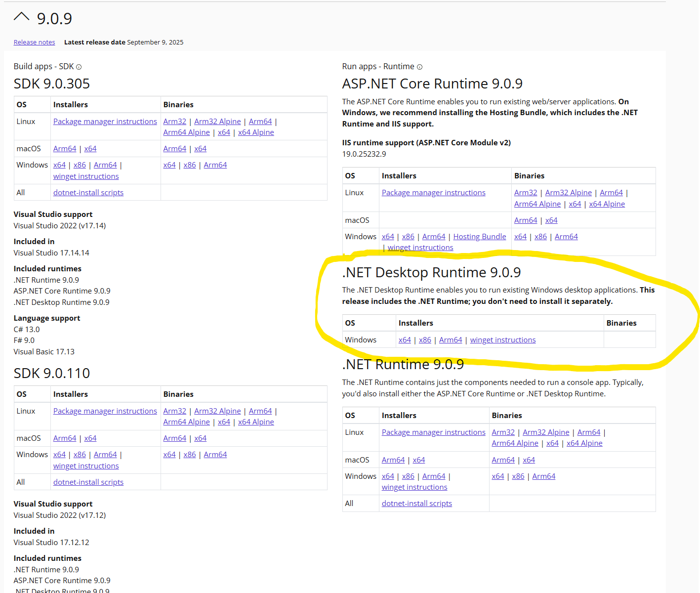Image resolution: width=700 pixels, height=593 pixels.
Task: Open SDK 9.0.305 dotnet-install scripts link
Action: tap(88, 193)
